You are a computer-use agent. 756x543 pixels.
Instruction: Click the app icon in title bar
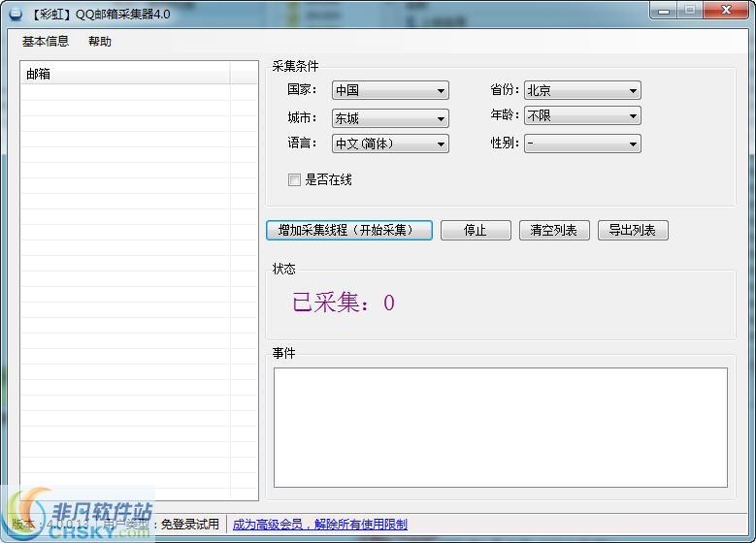[16, 14]
